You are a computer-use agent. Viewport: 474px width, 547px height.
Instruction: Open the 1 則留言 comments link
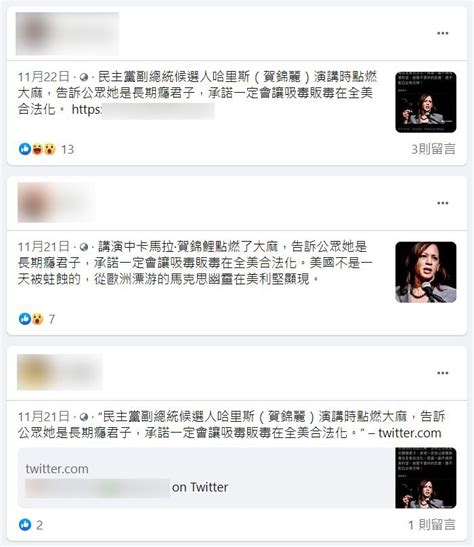[432, 524]
